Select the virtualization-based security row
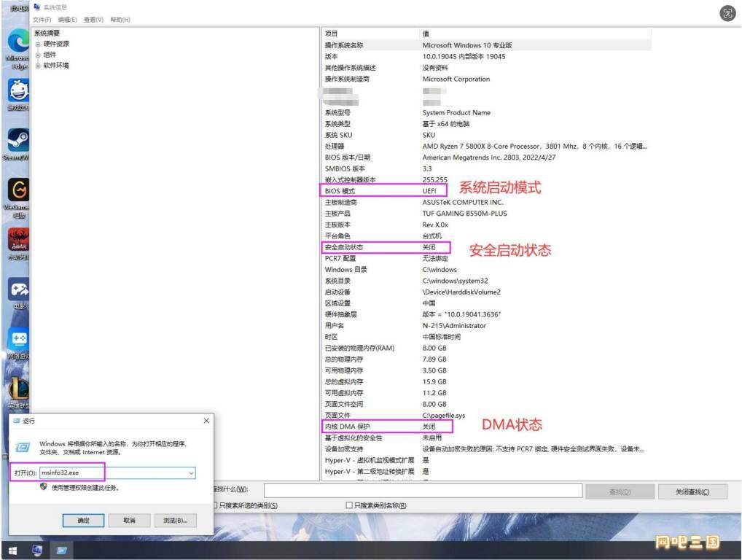Image resolution: width=742 pixels, height=560 pixels. tap(486, 438)
